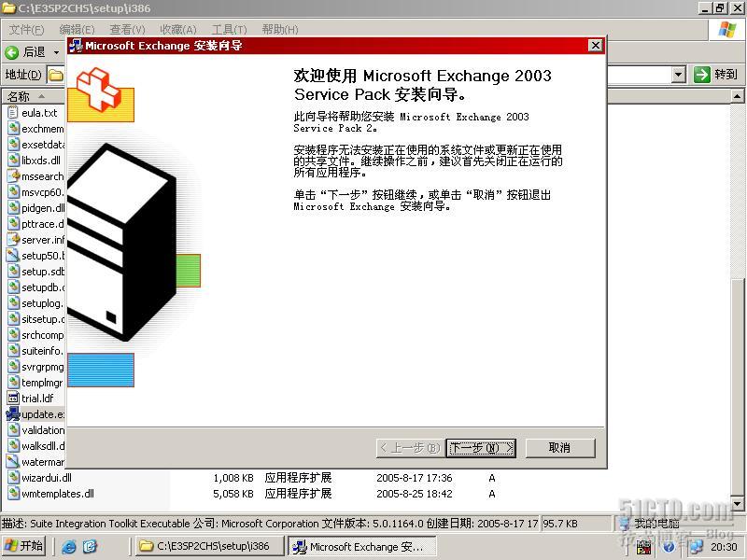Select the mssearch file icon
This screenshot has height=560, width=747.
coord(13,176)
